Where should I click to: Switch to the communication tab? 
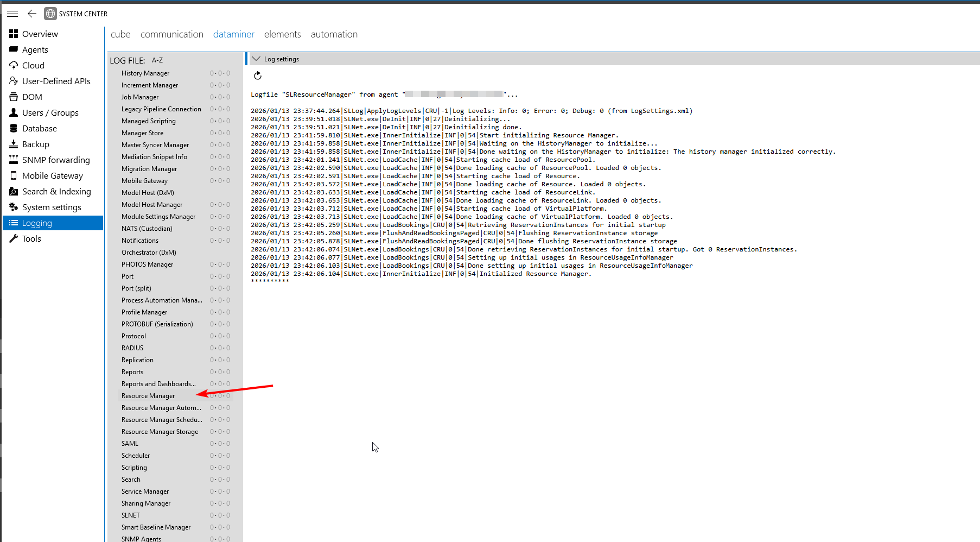(171, 34)
